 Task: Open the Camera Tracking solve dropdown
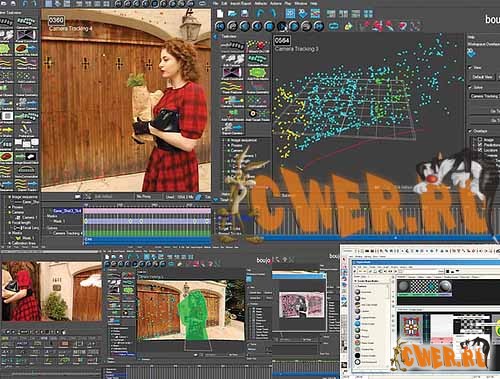coord(485,96)
